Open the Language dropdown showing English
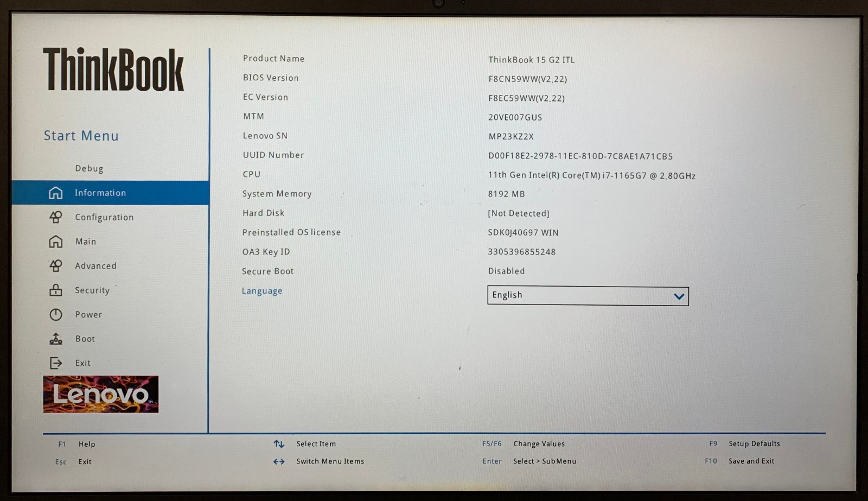The width and height of the screenshot is (868, 501). 588,296
